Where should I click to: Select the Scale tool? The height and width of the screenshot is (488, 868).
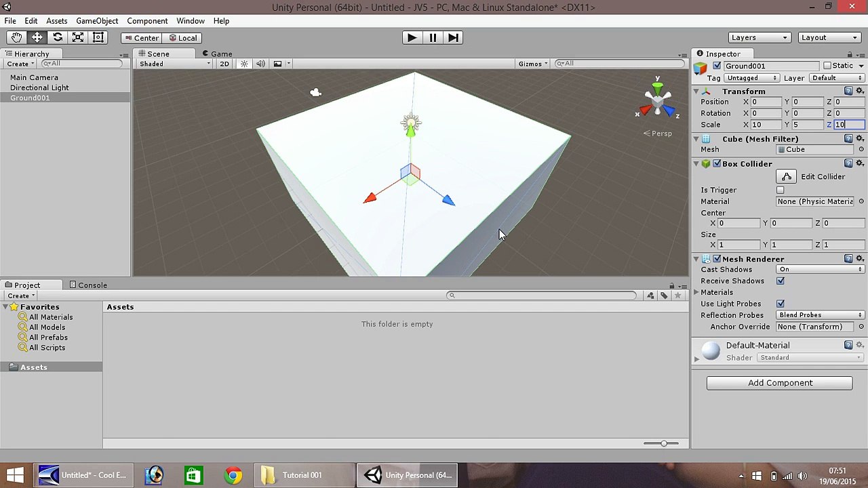pos(78,38)
